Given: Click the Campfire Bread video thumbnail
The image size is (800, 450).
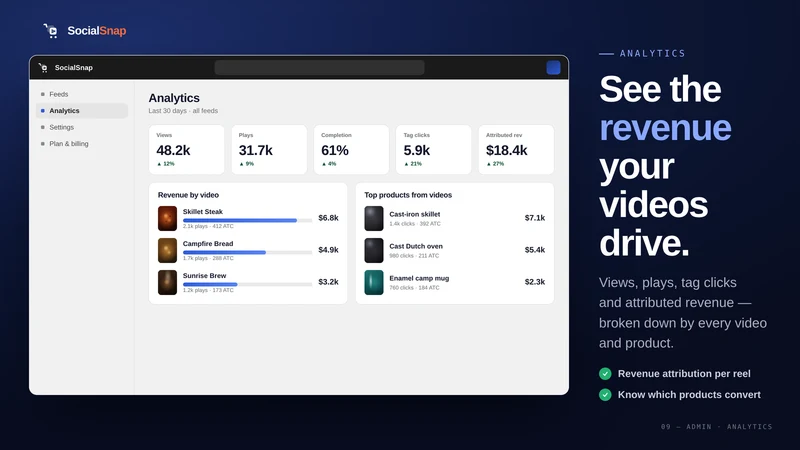Looking at the screenshot, I should pos(167,251).
